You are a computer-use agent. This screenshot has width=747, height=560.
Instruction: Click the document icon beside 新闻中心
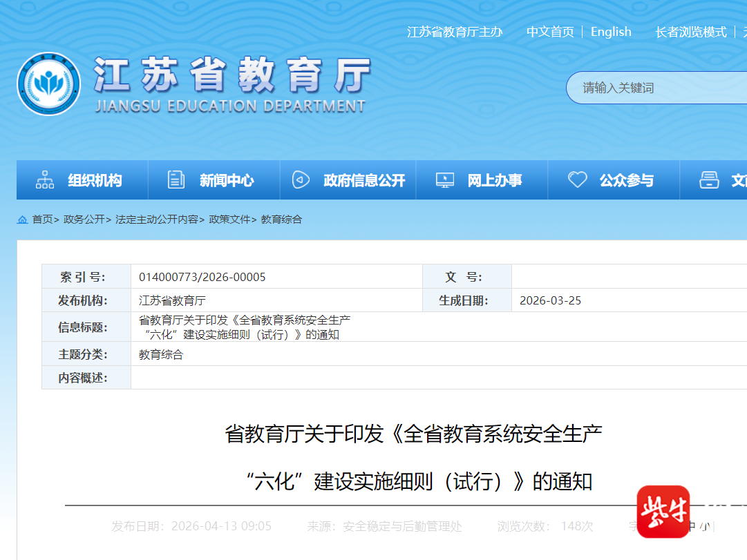(176, 180)
